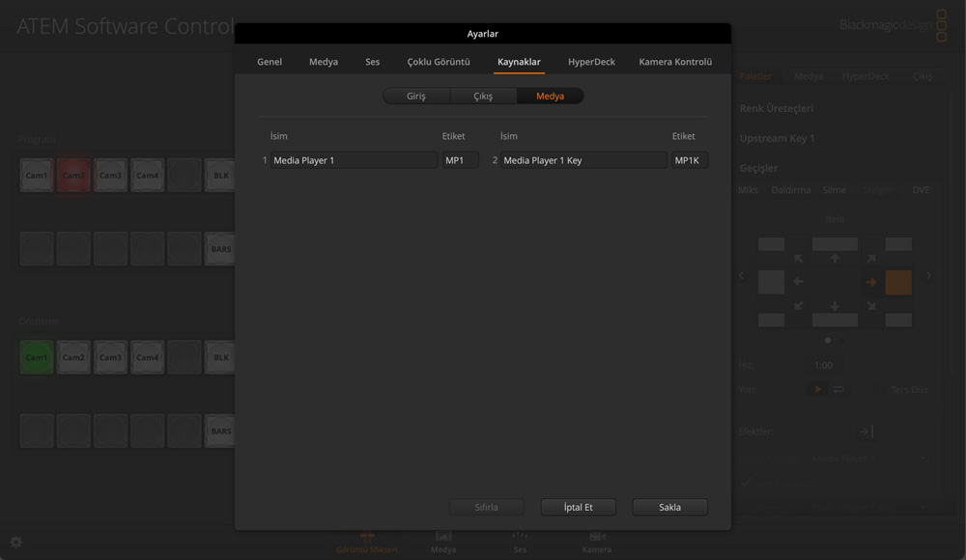Switch to the Kamera Kontrolü tab
The width and height of the screenshot is (966, 560).
[675, 62]
